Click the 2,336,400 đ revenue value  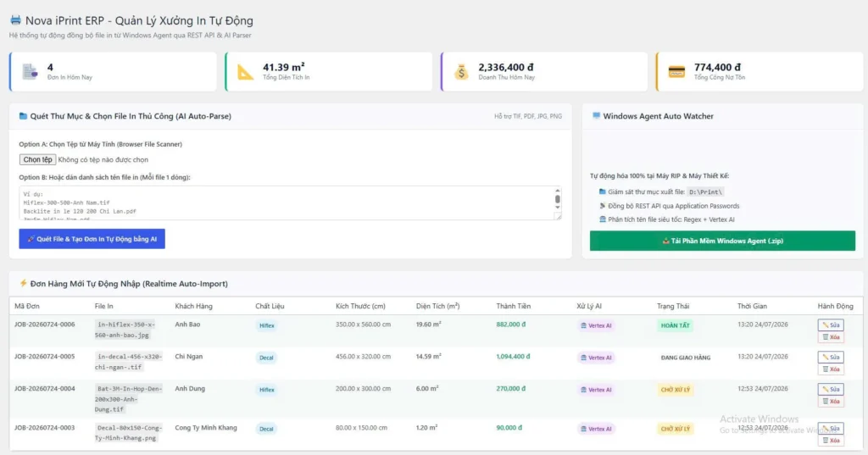pos(506,67)
